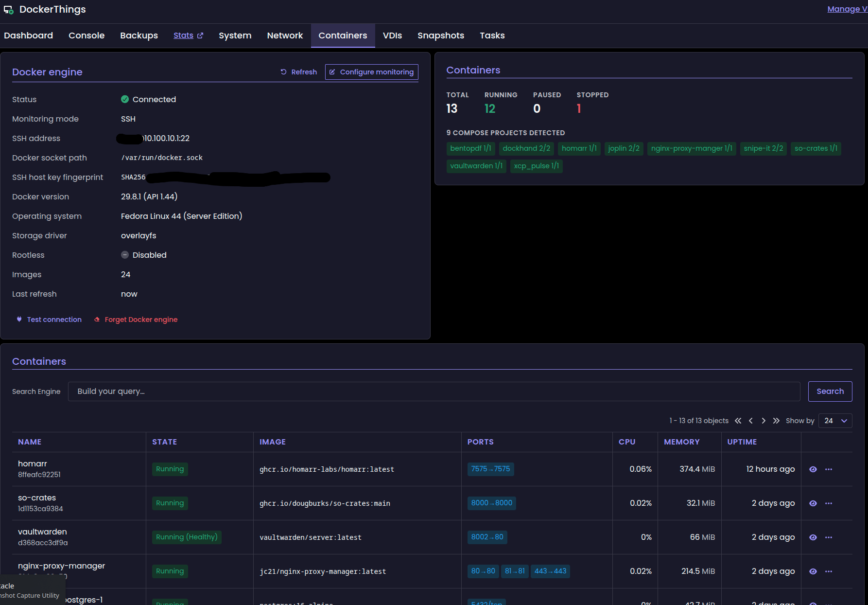868x605 pixels.
Task: Click Test connection
Action: point(49,320)
